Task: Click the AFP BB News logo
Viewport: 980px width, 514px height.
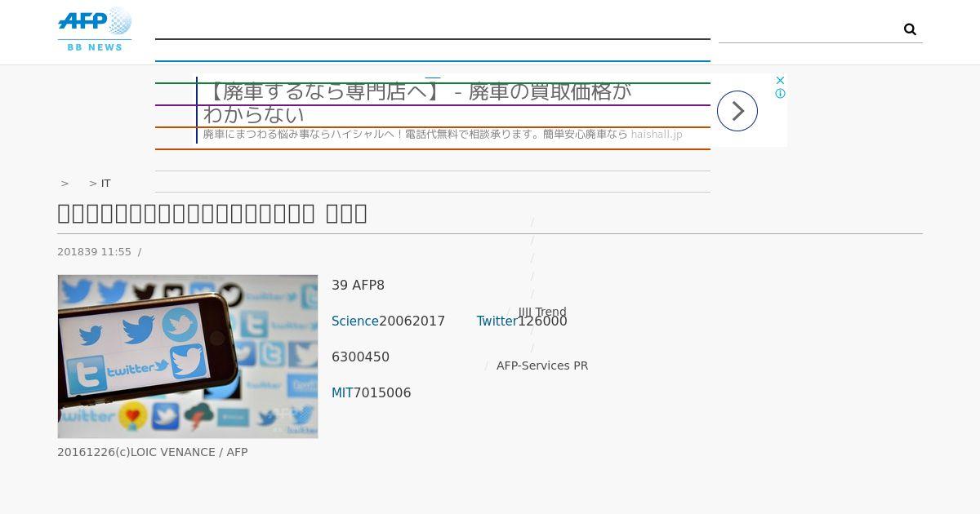Action: [x=95, y=30]
